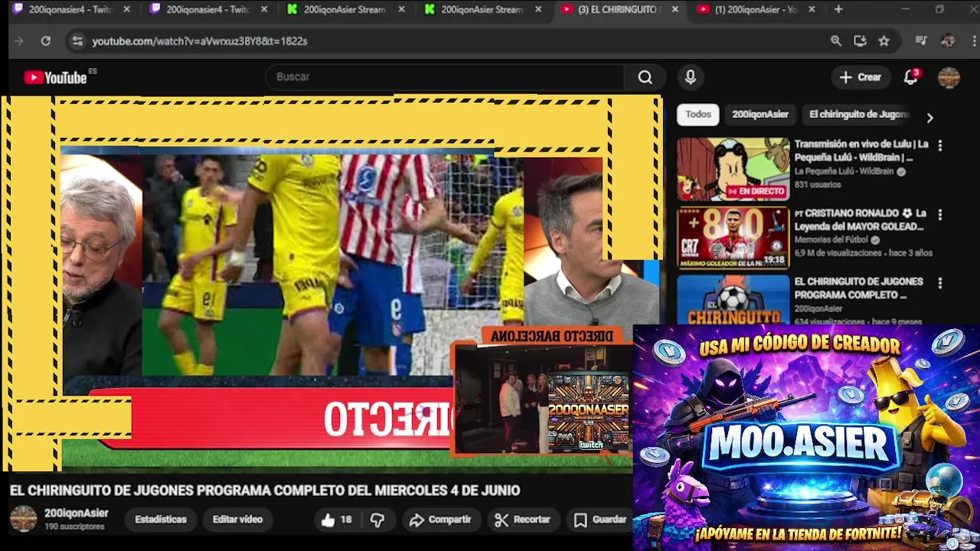The width and height of the screenshot is (980, 551).
Task: Click the video player area
Action: 331,283
